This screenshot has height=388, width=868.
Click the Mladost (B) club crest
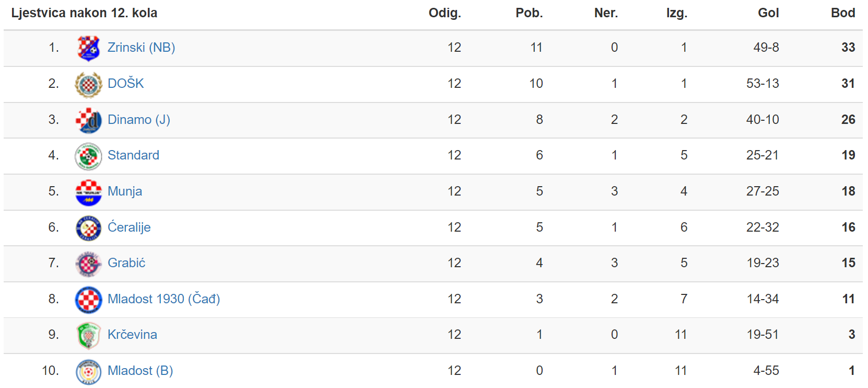coord(88,371)
